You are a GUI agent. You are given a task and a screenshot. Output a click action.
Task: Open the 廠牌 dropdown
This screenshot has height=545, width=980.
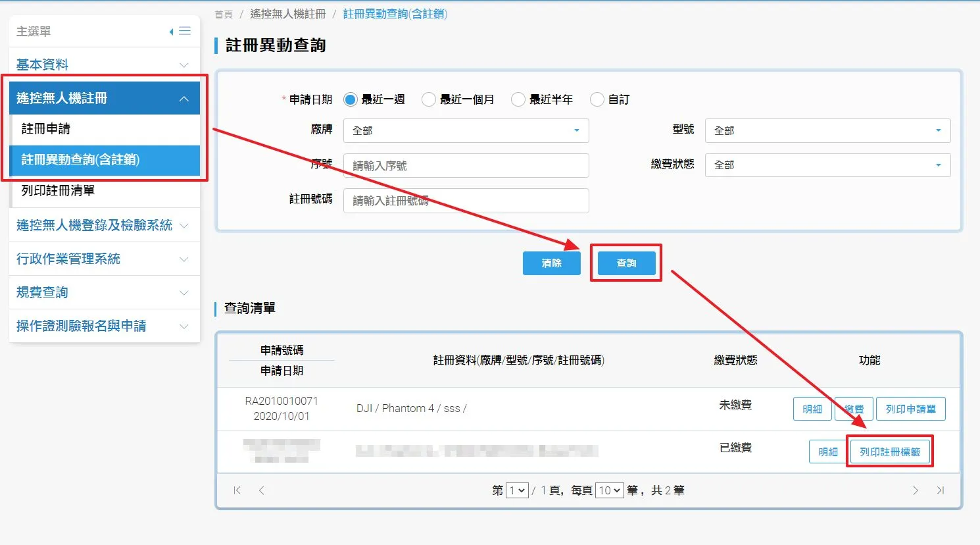(x=466, y=130)
